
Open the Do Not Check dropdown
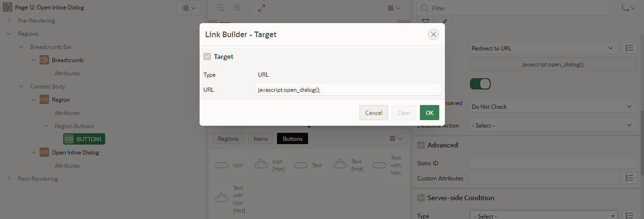[x=553, y=106]
